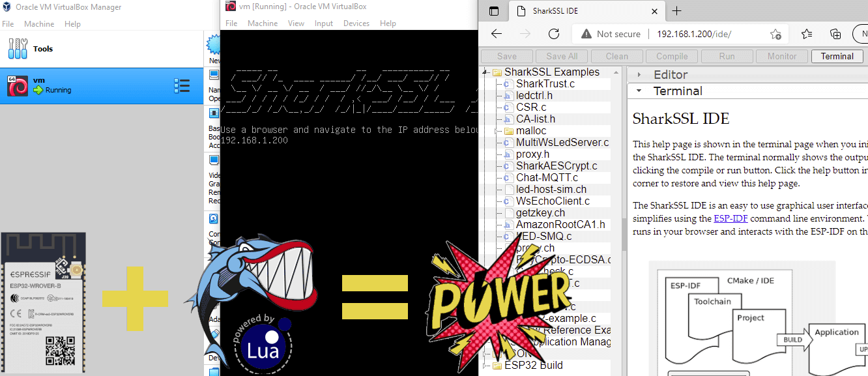Open the proxy.h file
This screenshot has width=868, height=376.
(x=532, y=154)
